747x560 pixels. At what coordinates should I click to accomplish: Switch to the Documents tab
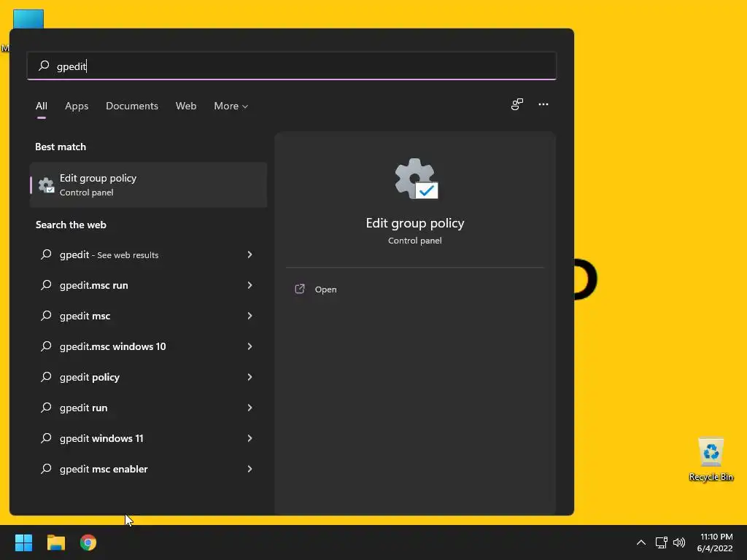132,106
